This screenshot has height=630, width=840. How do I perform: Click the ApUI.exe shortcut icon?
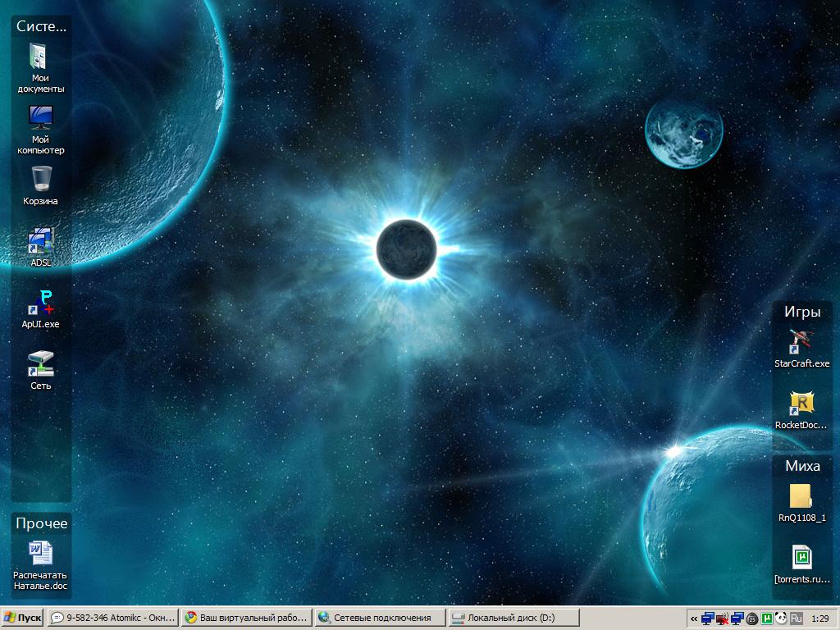tap(40, 302)
